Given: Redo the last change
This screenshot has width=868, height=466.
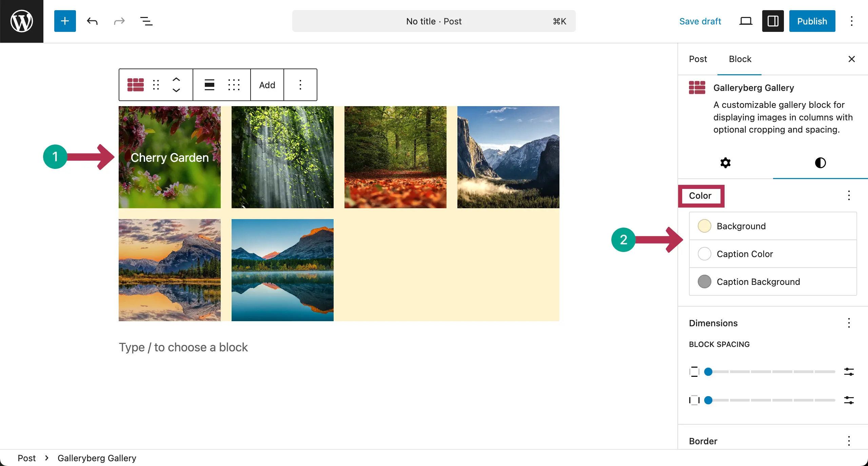Looking at the screenshot, I should tap(119, 21).
